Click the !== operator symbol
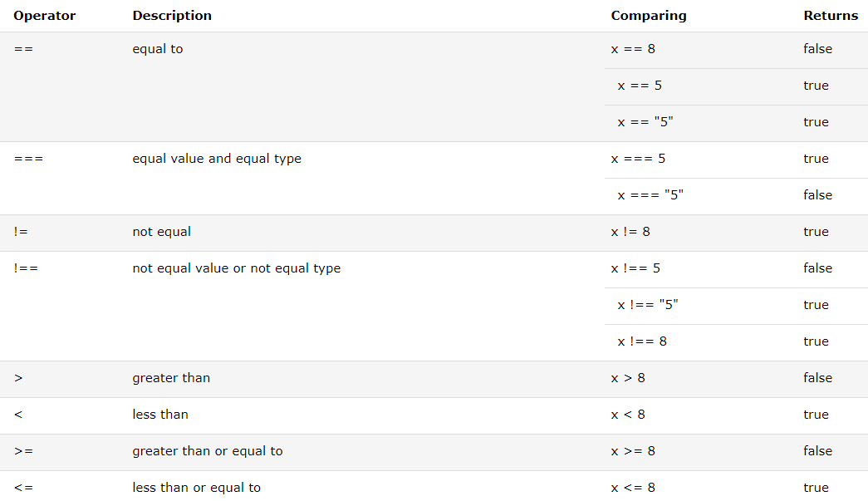 [26, 268]
